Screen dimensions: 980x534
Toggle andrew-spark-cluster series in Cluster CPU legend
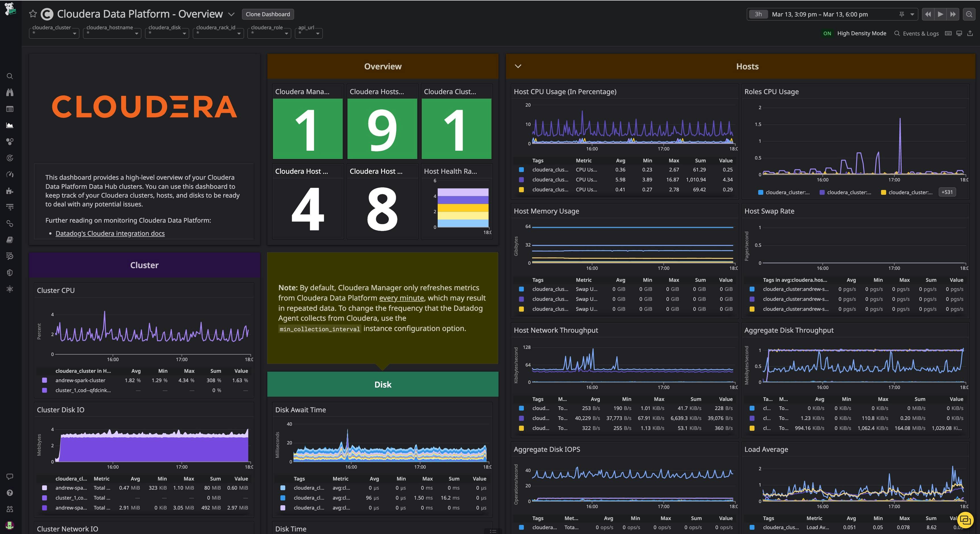coord(80,380)
